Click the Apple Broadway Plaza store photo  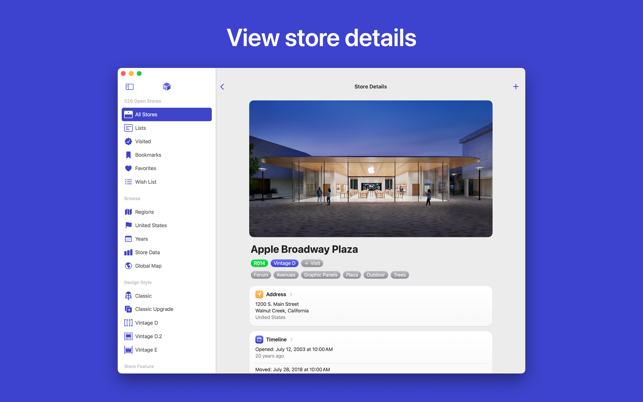371,169
